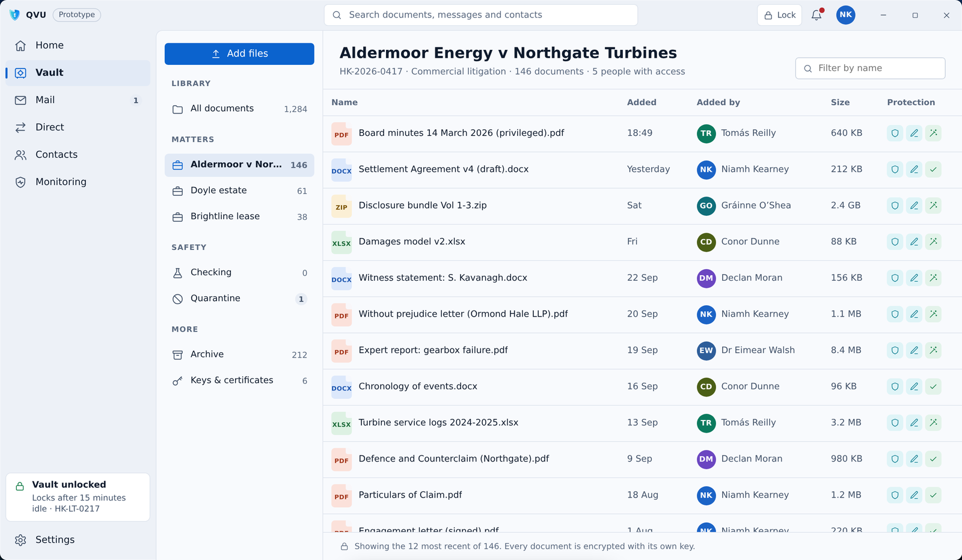Screen dimensions: 962x560
Task: Click the checkmark icon for Particulars of Claim row
Action: (x=933, y=495)
